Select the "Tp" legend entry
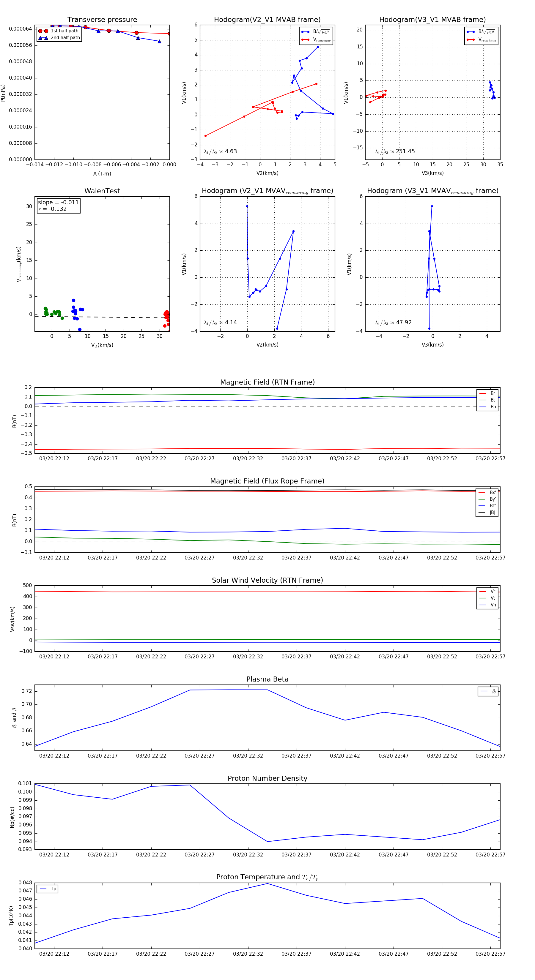The height and width of the screenshot is (980, 535). pyautogui.click(x=48, y=889)
